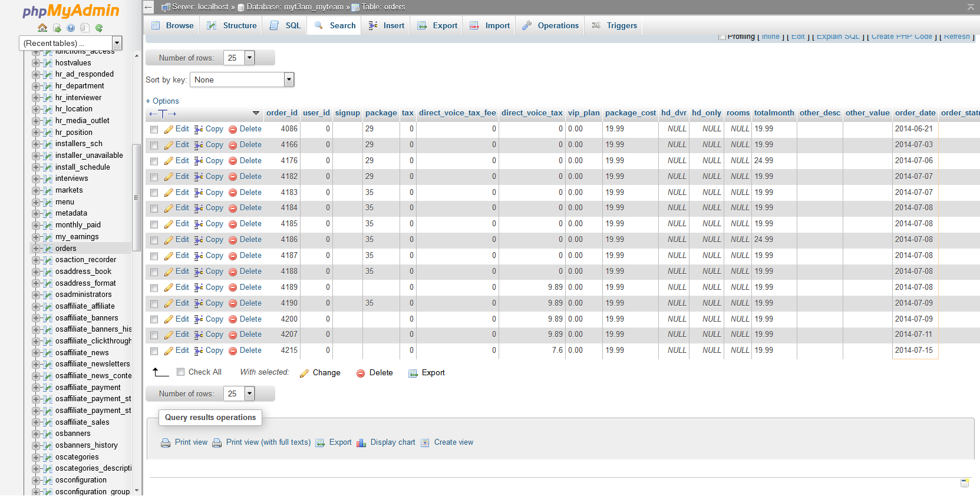Image resolution: width=980 pixels, height=496 pixels.
Task: Click the Explain SQL link
Action: pos(838,37)
